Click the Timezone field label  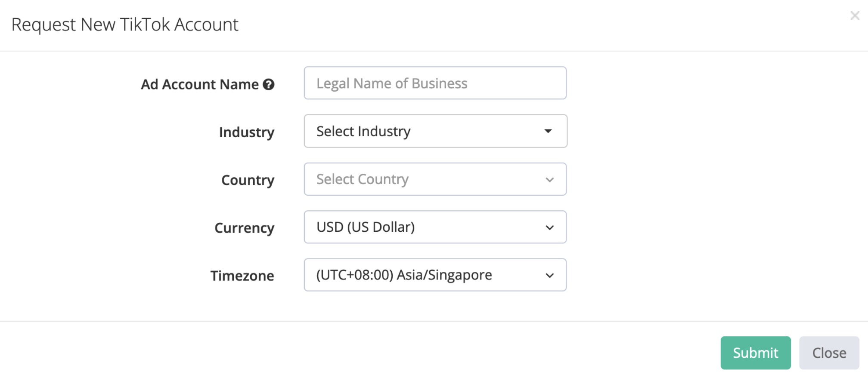[x=242, y=276]
